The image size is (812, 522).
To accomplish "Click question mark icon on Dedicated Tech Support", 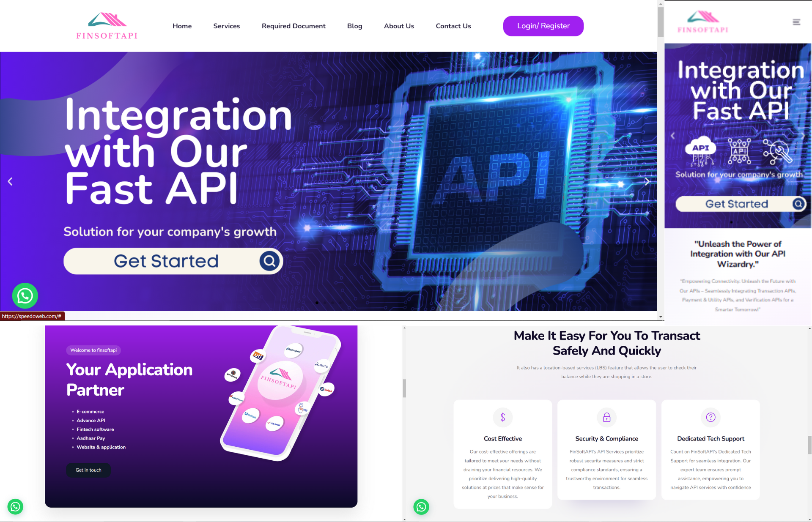I will [x=710, y=417].
